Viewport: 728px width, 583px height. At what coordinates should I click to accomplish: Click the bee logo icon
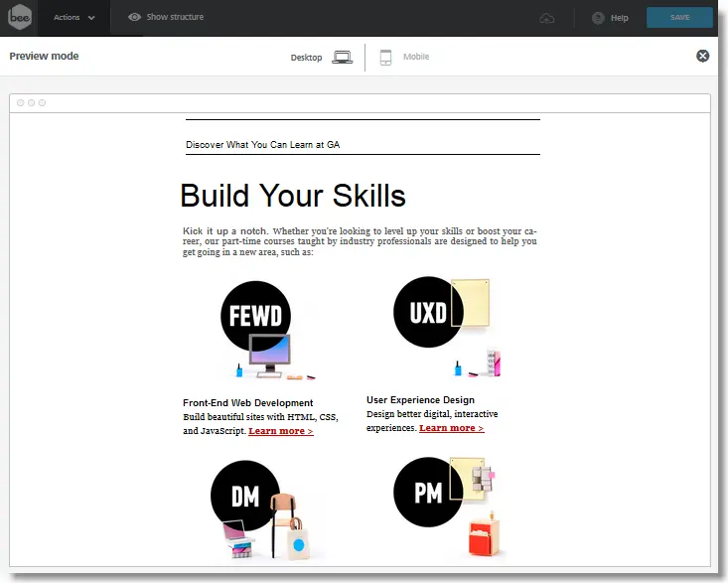(20, 17)
